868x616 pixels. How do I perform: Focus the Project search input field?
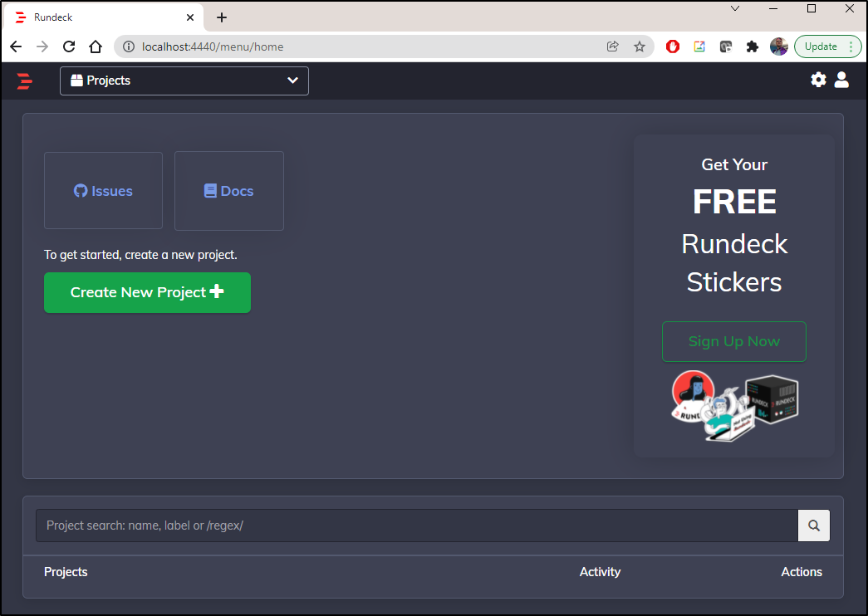[x=417, y=526]
